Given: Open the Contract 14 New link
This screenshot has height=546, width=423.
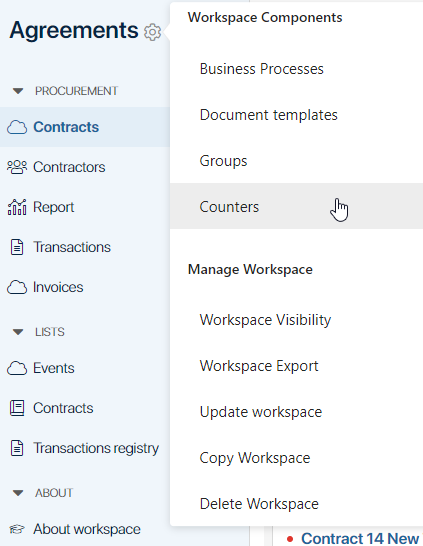Looking at the screenshot, I should point(360,538).
